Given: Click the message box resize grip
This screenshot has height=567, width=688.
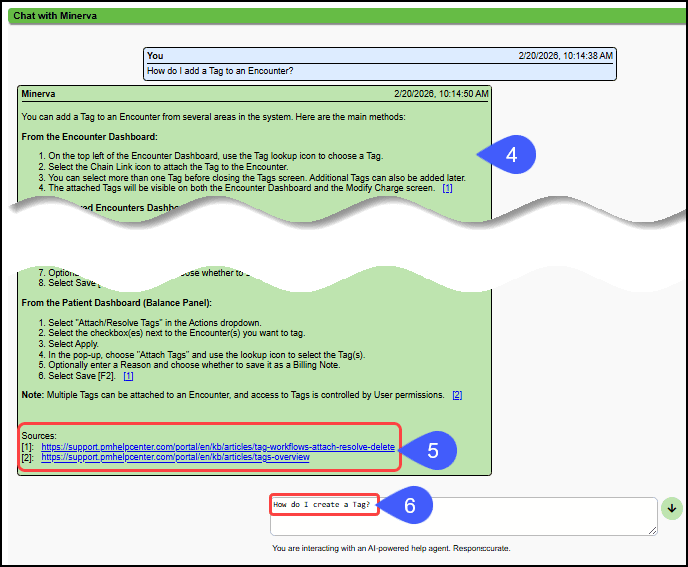Looking at the screenshot, I should click(652, 530).
